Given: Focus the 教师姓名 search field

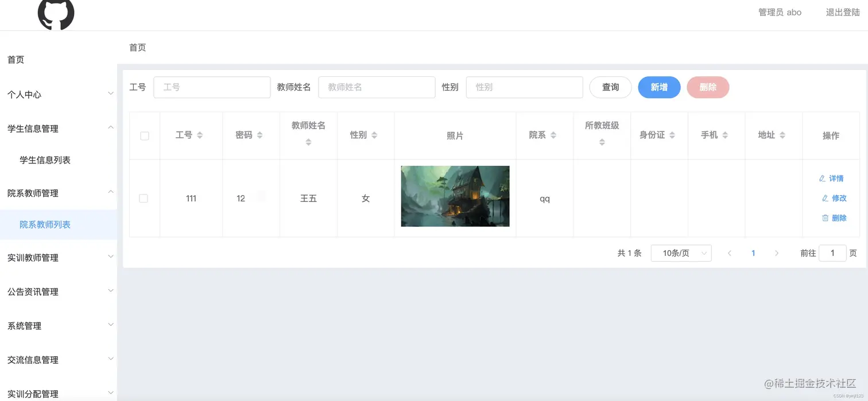Looking at the screenshot, I should pos(377,87).
